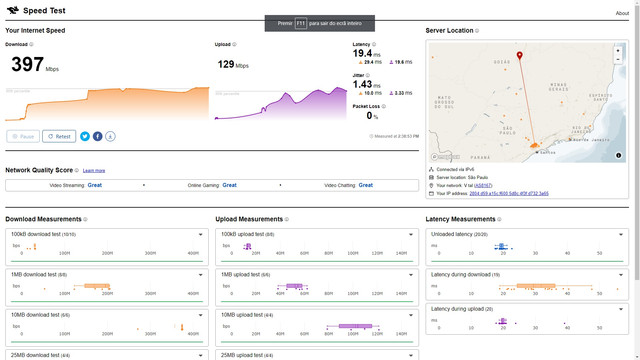Click the orange download speed graph

tap(107, 104)
